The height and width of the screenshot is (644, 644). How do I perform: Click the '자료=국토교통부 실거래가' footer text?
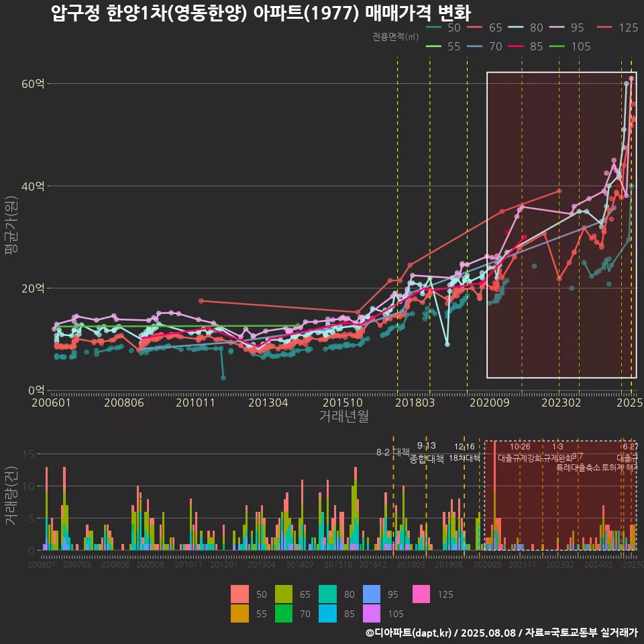click(x=581, y=633)
